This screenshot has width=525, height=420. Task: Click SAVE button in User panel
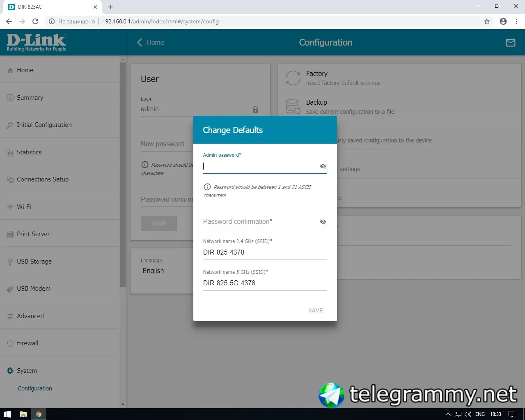point(159,223)
